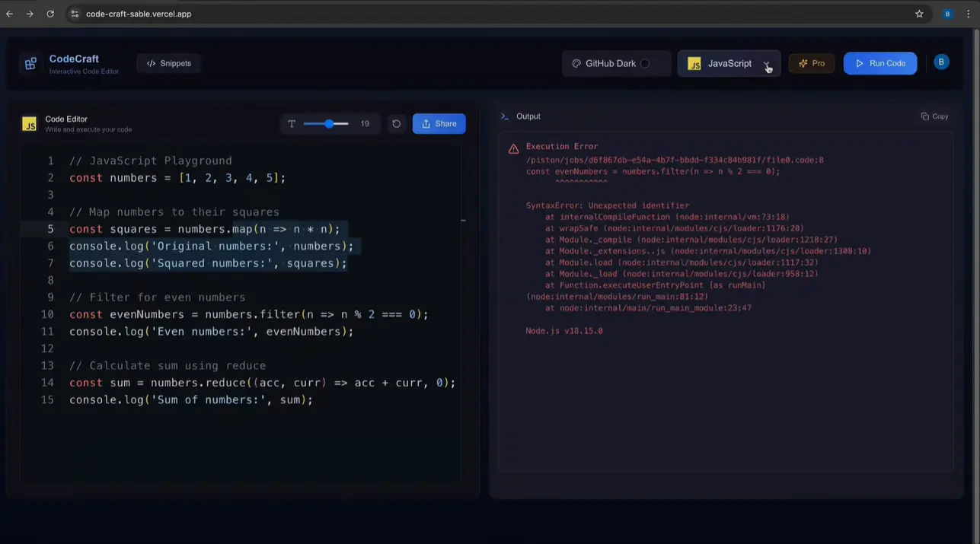The width and height of the screenshot is (980, 544).
Task: Click the editor minimap marker
Action: (463, 221)
